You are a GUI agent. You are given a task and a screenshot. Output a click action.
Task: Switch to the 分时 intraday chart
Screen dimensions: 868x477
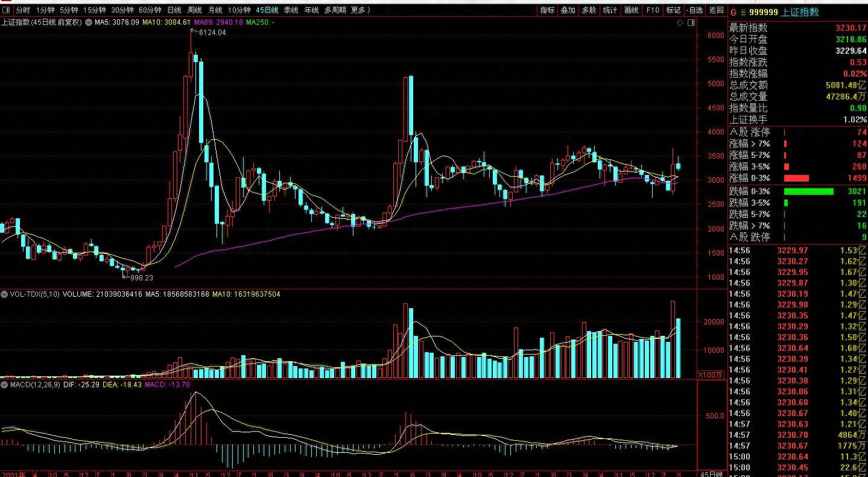coord(23,10)
